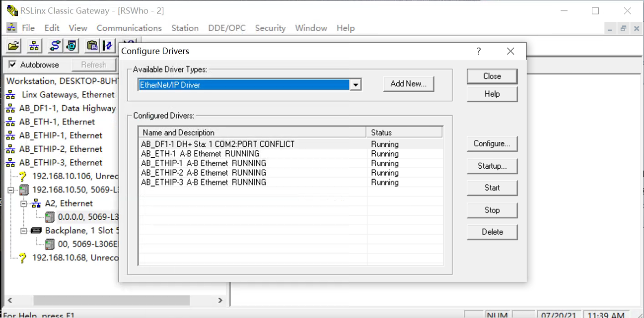Viewport: 644px width, 318px height.
Task: Collapse the 192.168.10.50 tree node
Action: pos(11,190)
